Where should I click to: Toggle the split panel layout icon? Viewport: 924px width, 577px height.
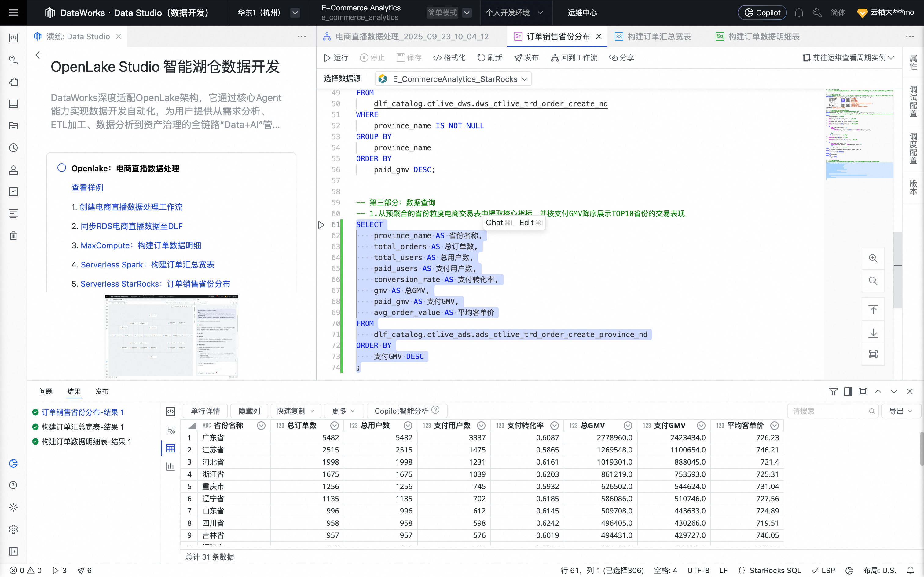tap(848, 391)
